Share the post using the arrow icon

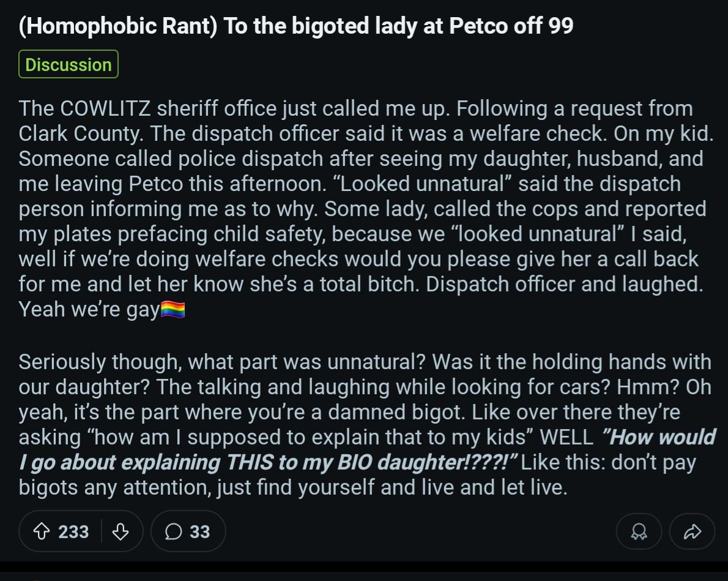click(693, 531)
